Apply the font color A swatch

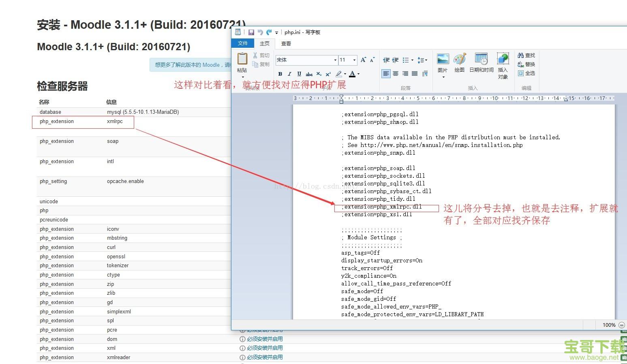[352, 74]
